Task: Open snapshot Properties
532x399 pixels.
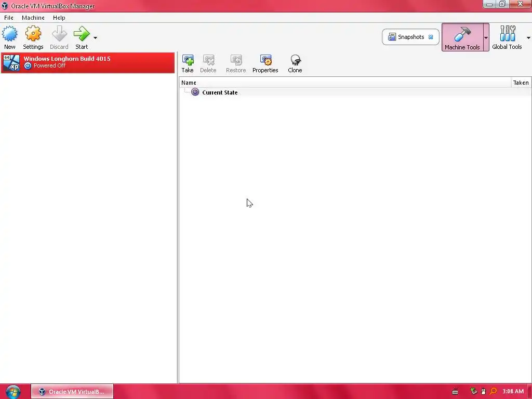Action: 265,63
